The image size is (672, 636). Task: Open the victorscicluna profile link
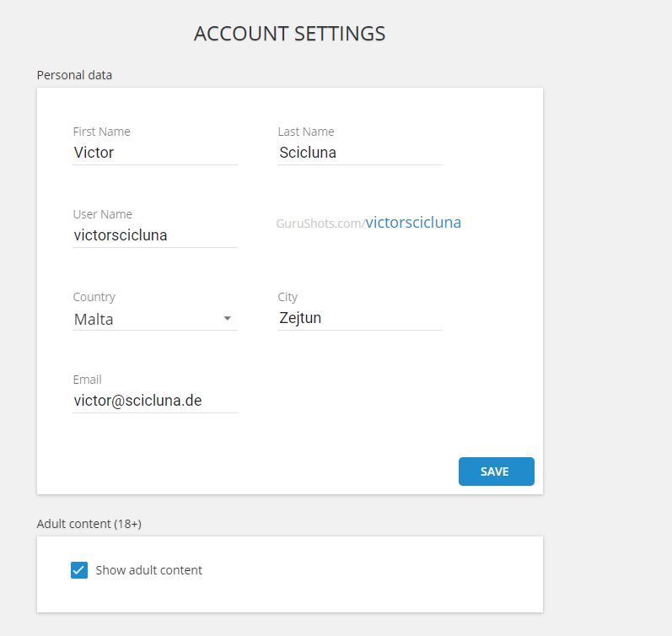[x=413, y=223]
